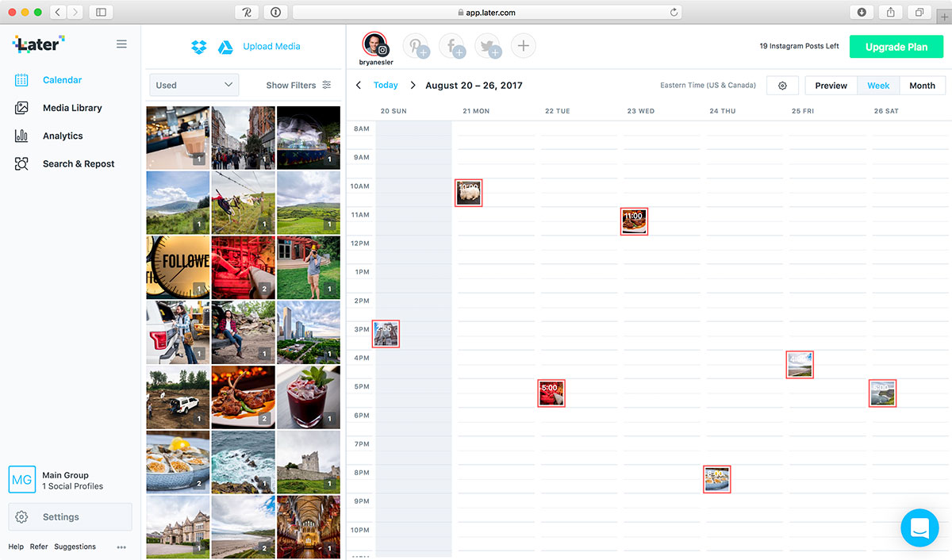Open Analytics in sidebar
Image resolution: width=952 pixels, height=560 pixels.
click(63, 136)
